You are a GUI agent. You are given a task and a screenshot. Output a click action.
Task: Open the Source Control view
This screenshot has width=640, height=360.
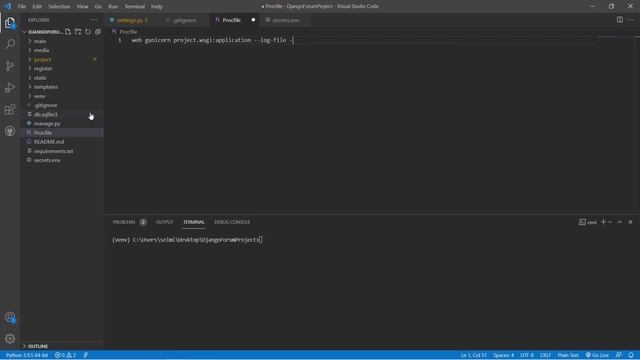coord(10,66)
